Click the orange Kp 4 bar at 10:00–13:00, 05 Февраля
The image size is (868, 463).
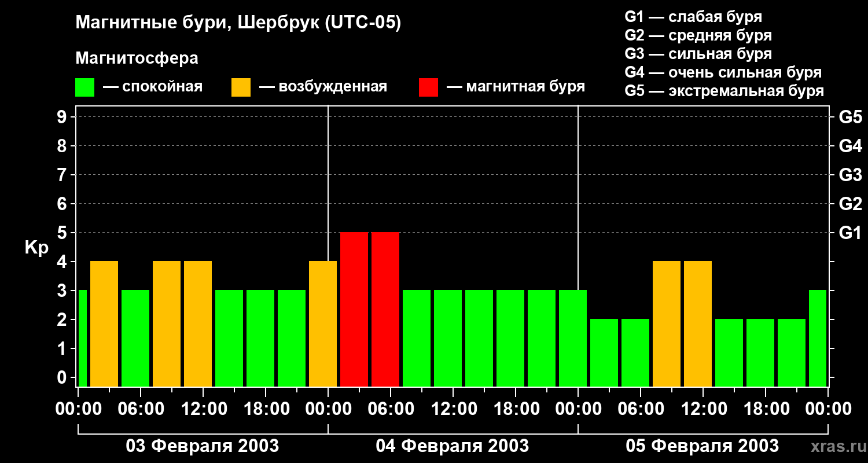tap(698, 324)
